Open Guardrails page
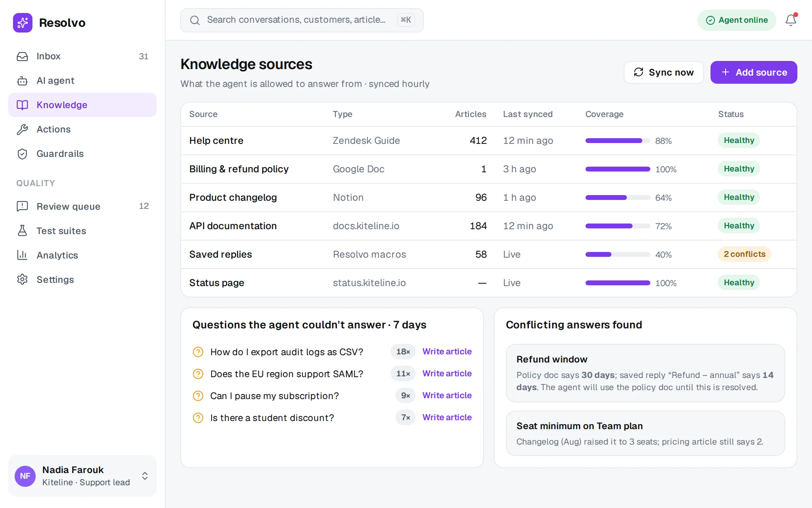 coord(82,154)
